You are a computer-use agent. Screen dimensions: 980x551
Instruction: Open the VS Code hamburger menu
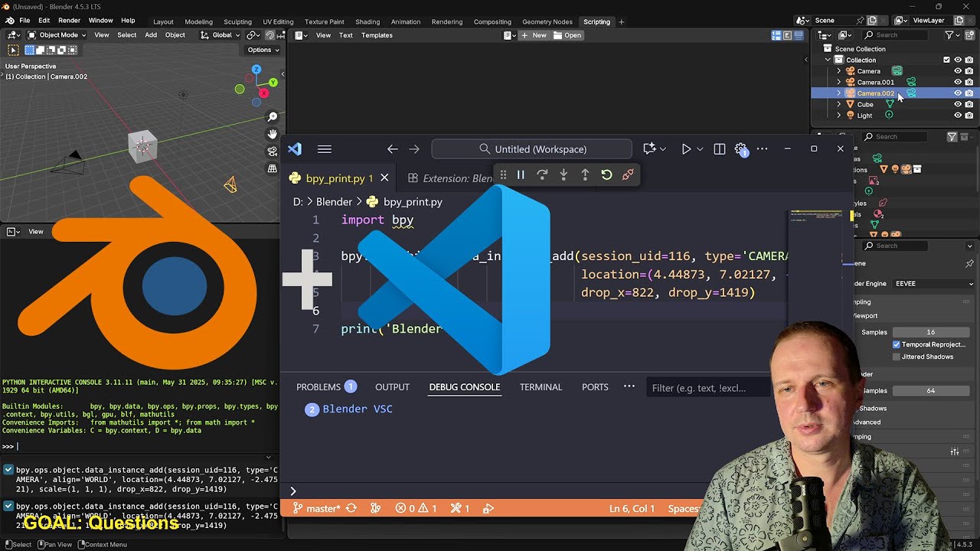point(325,149)
